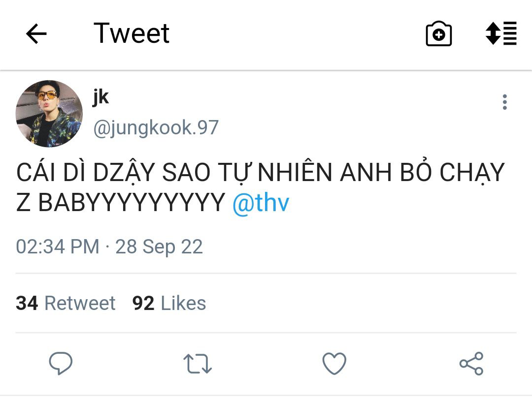
Task: Tap the @jungkook.97 handle
Action: click(156, 128)
